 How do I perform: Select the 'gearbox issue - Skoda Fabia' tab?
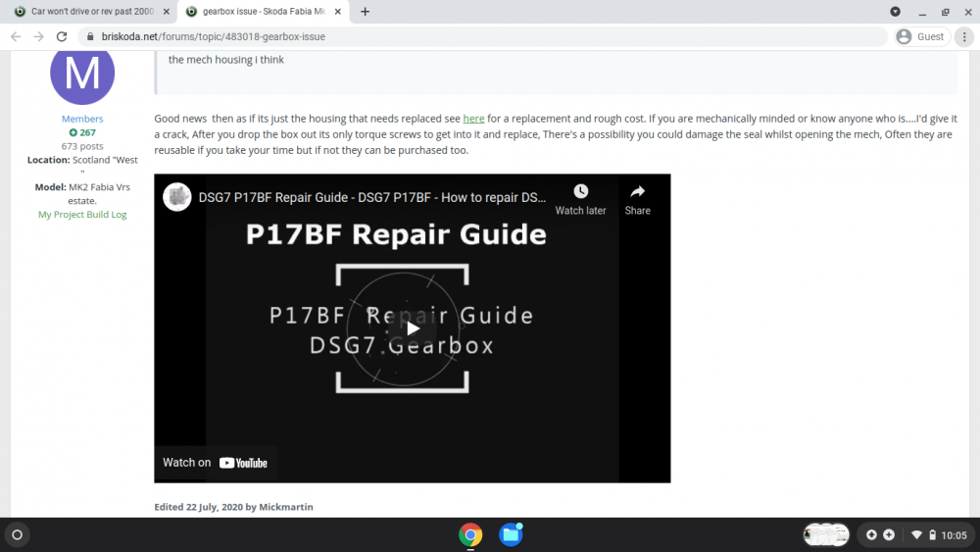(x=264, y=11)
